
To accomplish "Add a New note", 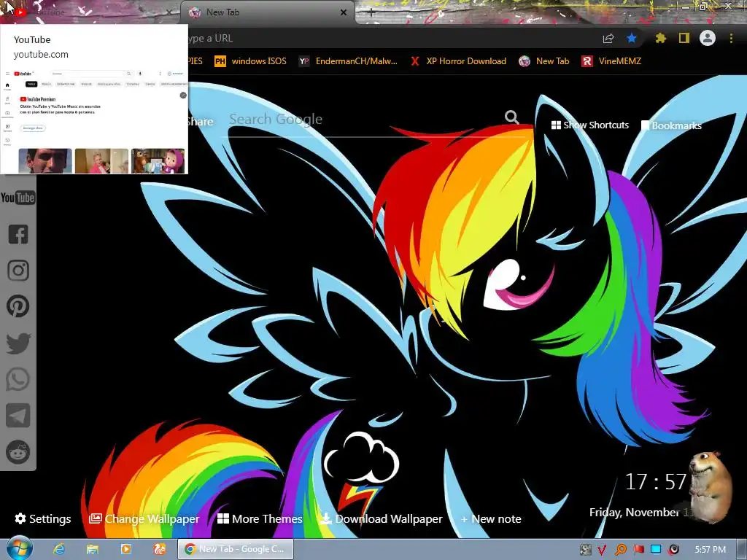I will [491, 518].
